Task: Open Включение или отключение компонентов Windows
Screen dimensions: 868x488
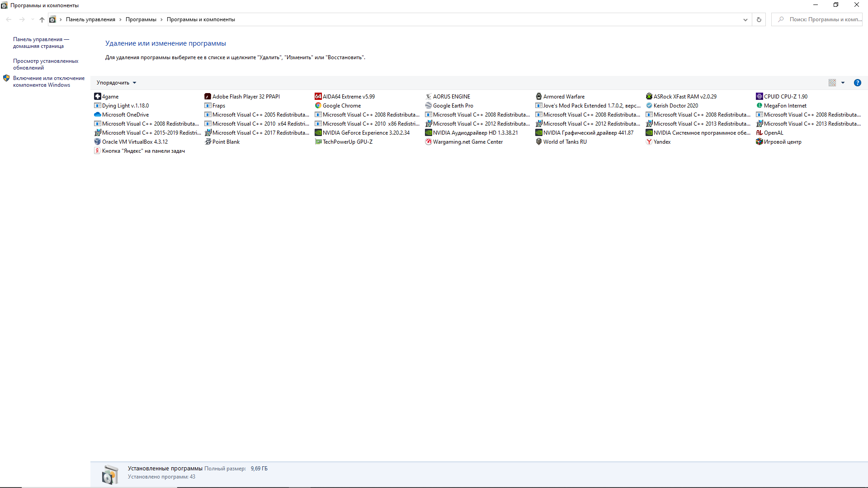Action: tap(49, 81)
